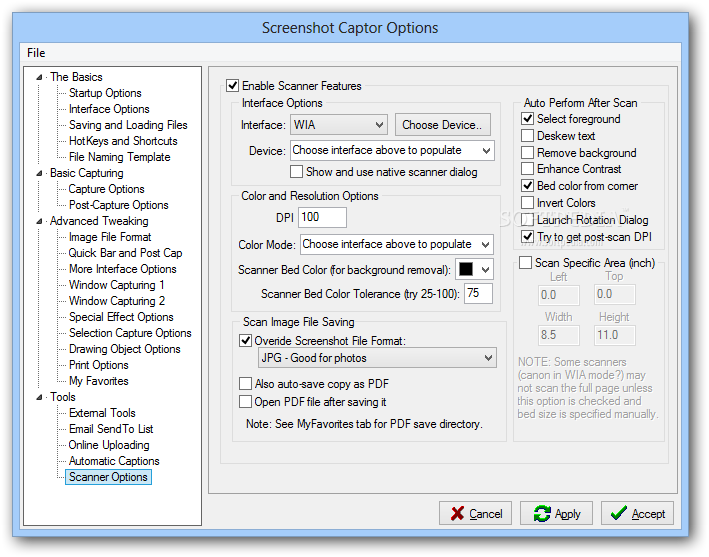Apply the settings changes
The height and width of the screenshot is (557, 709).
[x=556, y=513]
